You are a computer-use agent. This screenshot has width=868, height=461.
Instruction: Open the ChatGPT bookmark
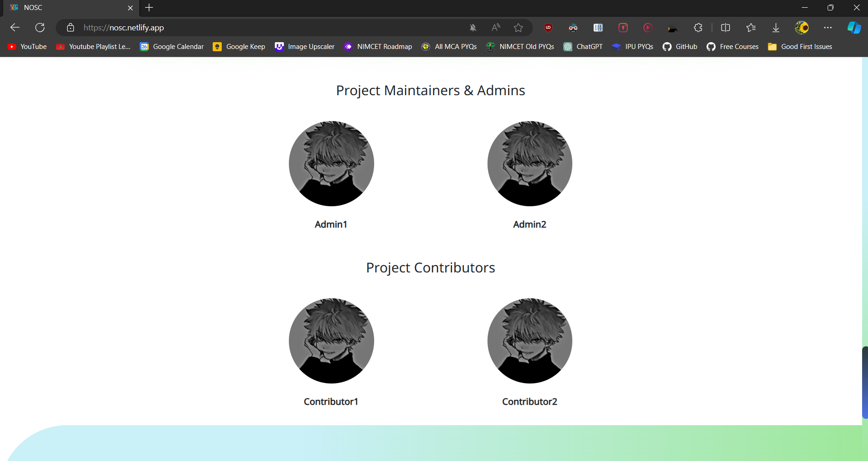(584, 46)
